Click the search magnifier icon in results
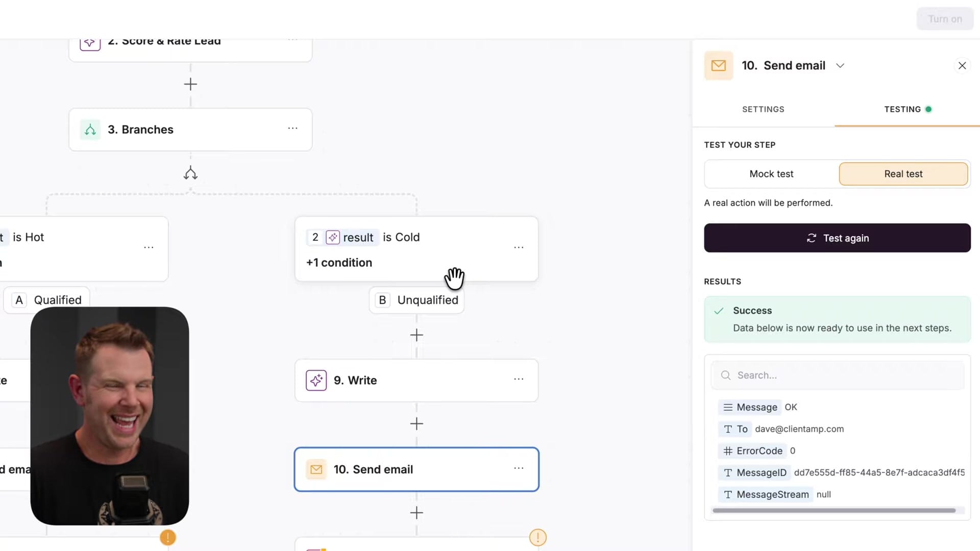The height and width of the screenshot is (551, 980). [725, 375]
